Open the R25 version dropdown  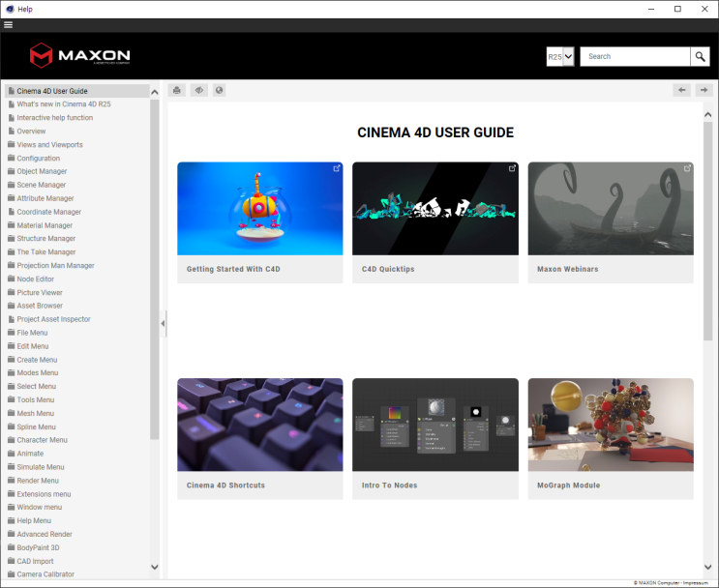click(x=560, y=57)
